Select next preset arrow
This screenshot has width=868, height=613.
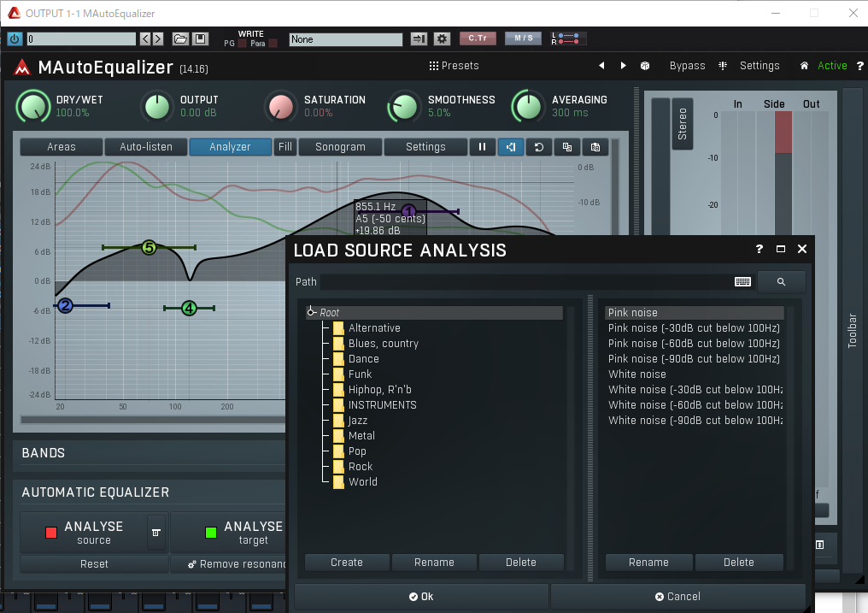point(624,65)
